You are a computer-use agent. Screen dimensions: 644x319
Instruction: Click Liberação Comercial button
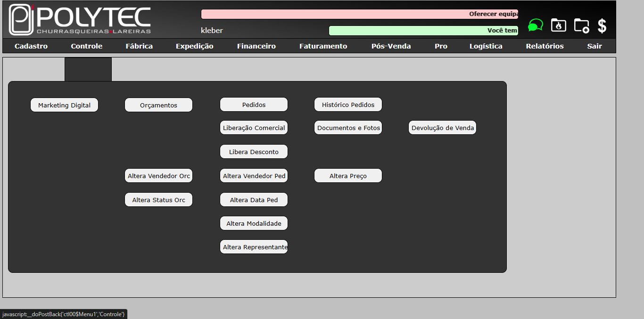click(x=254, y=128)
